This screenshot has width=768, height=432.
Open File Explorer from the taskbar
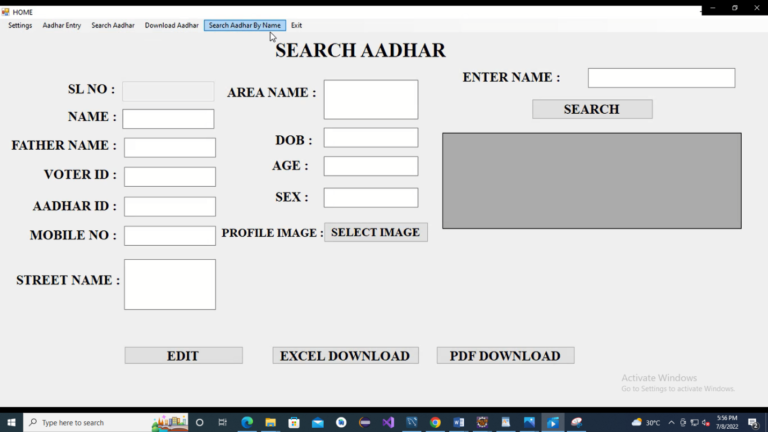tap(270, 423)
